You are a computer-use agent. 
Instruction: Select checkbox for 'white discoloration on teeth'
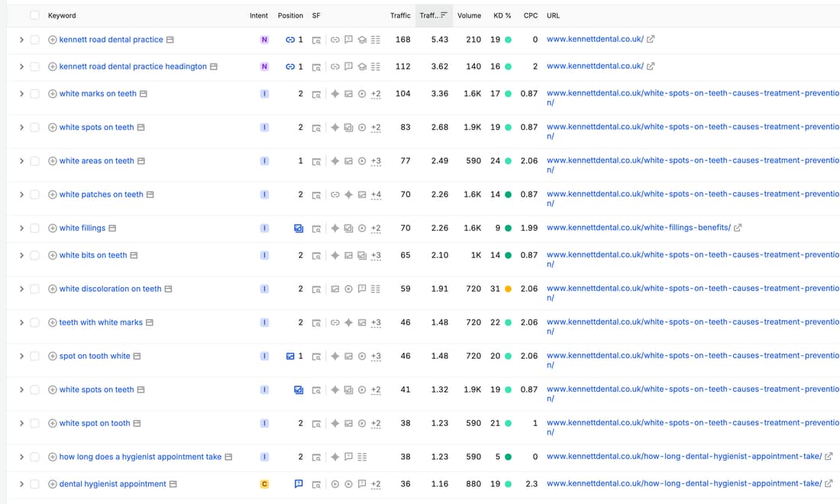(x=35, y=289)
